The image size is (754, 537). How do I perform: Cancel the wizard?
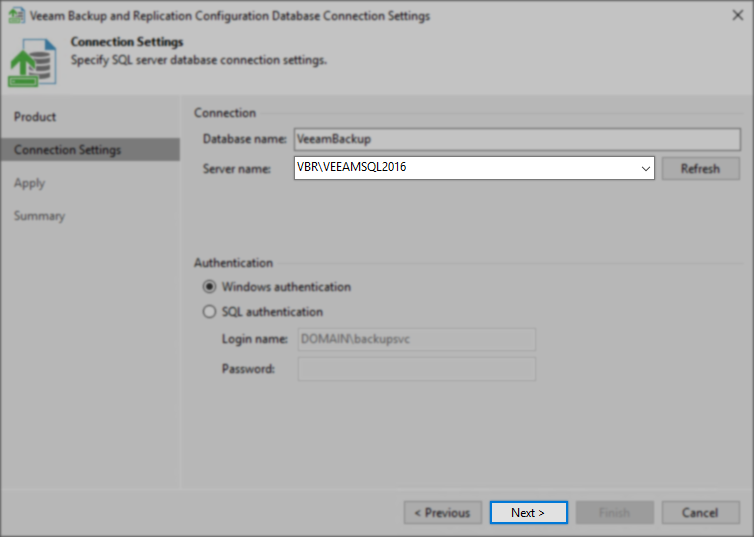[701, 513]
